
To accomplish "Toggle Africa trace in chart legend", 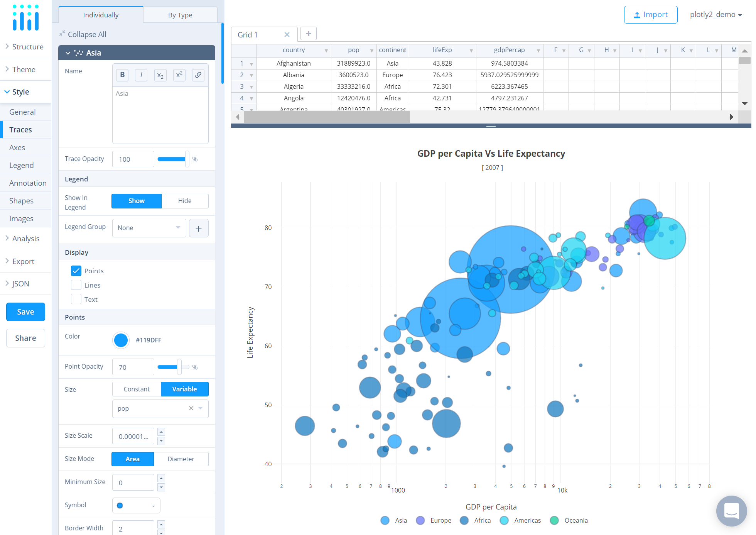I will 476,520.
